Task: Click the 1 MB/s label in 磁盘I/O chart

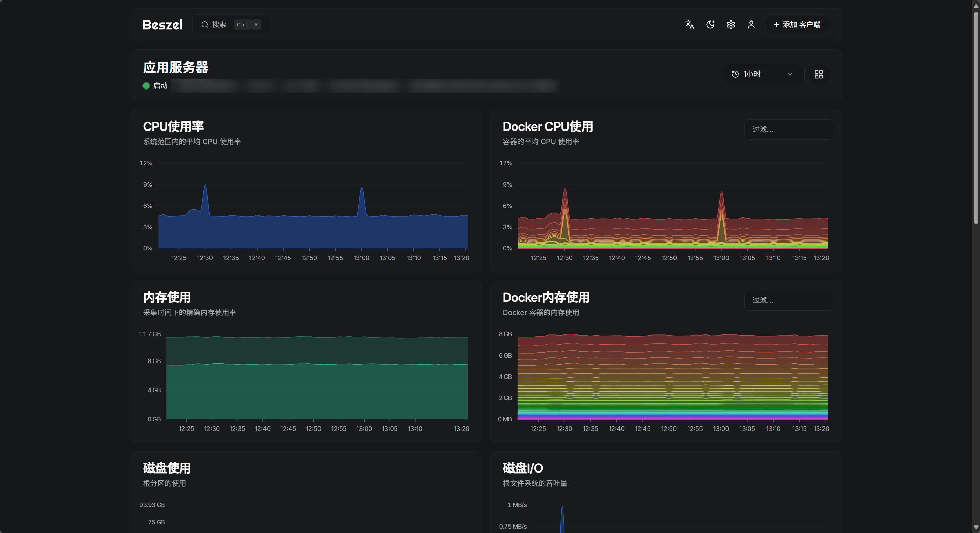Action: click(517, 505)
